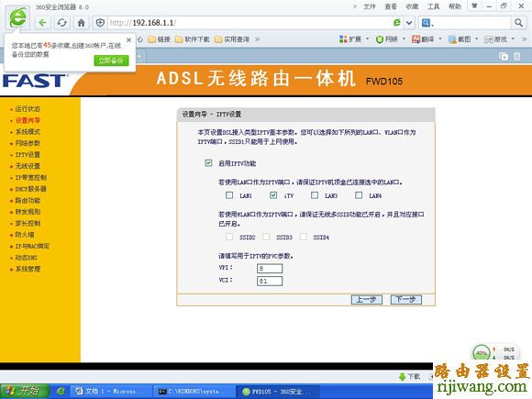
Task: Click the skin shirt icon in title bar
Action: tap(474, 6)
